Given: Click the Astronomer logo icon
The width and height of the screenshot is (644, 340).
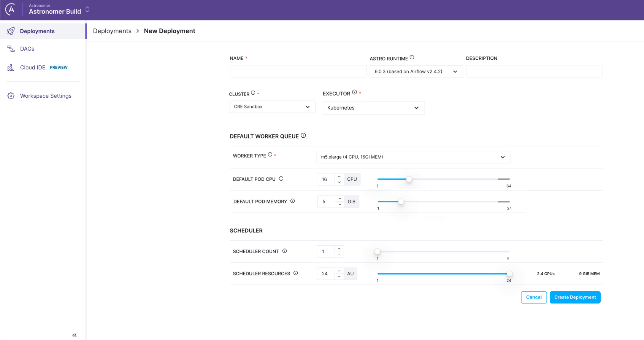Looking at the screenshot, I should pyautogui.click(x=10, y=9).
